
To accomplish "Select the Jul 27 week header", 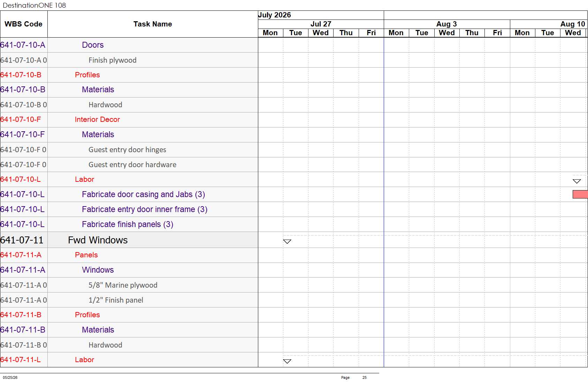I will [x=321, y=24].
